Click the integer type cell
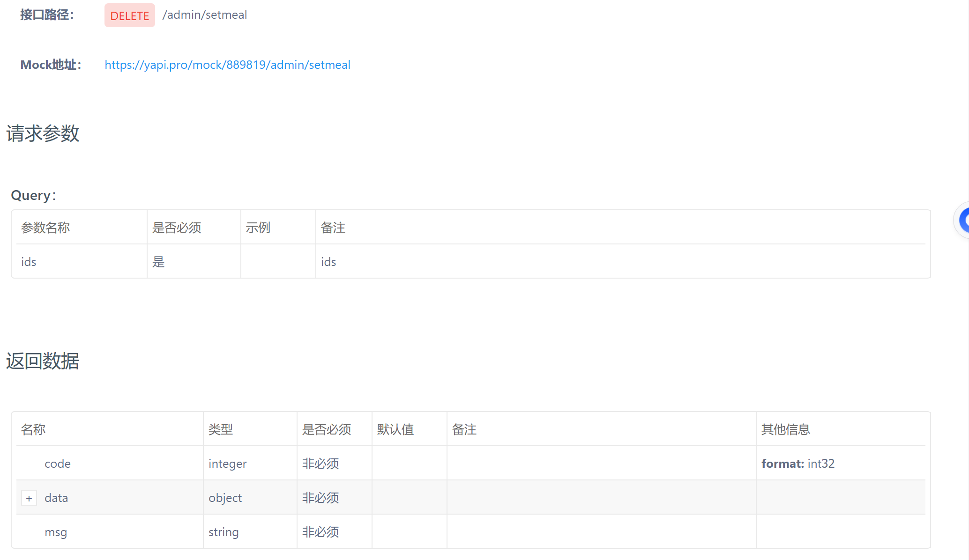The width and height of the screenshot is (969, 560). (227, 464)
